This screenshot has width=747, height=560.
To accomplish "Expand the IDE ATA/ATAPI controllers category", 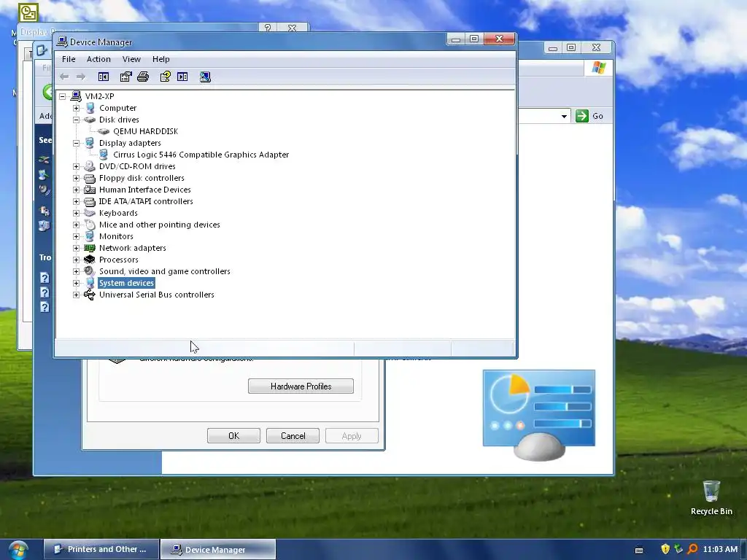I will click(76, 201).
